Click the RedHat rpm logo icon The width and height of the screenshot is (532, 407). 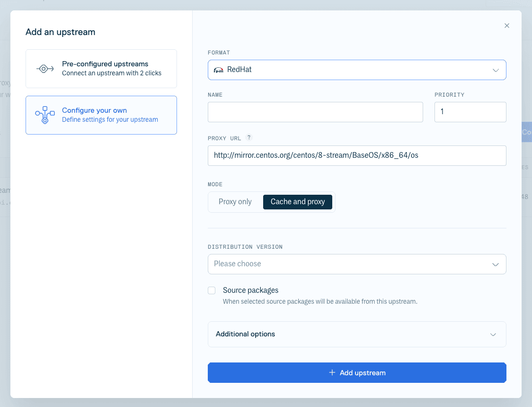tap(218, 70)
